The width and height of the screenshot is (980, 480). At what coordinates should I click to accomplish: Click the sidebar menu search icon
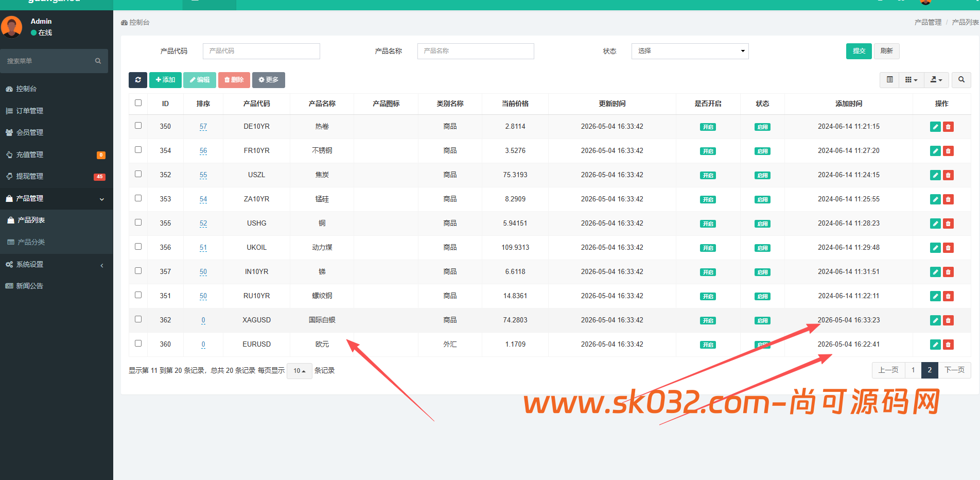click(x=98, y=61)
